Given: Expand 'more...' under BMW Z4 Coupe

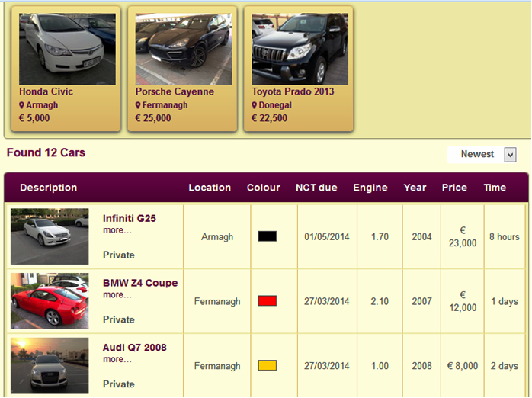Looking at the screenshot, I should (x=117, y=295).
